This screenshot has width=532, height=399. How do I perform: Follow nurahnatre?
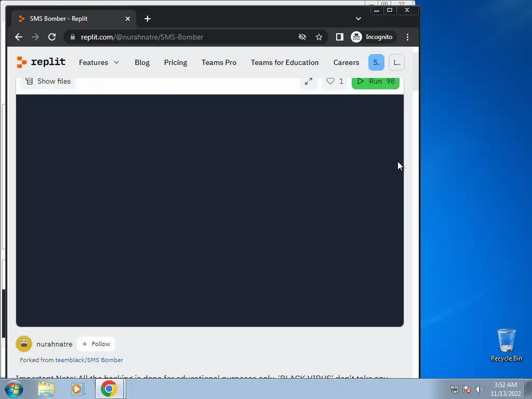click(96, 344)
